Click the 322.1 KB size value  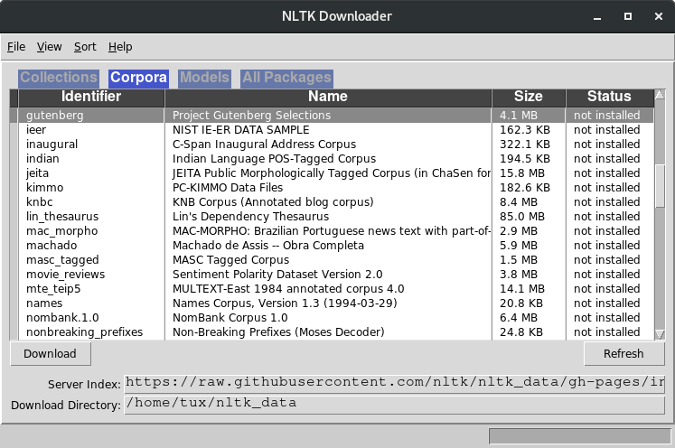[525, 144]
